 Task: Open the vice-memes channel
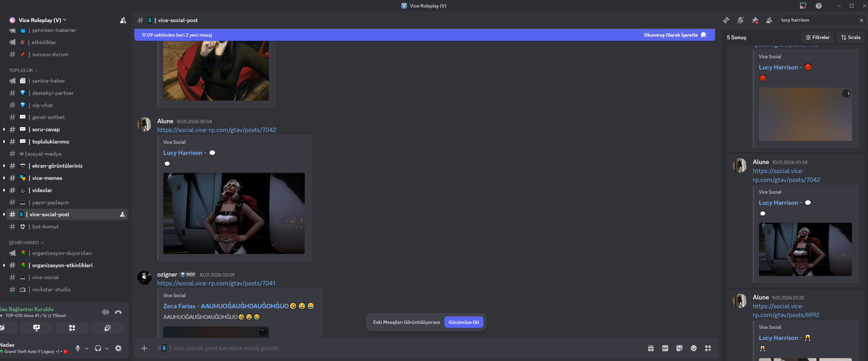(x=67, y=178)
